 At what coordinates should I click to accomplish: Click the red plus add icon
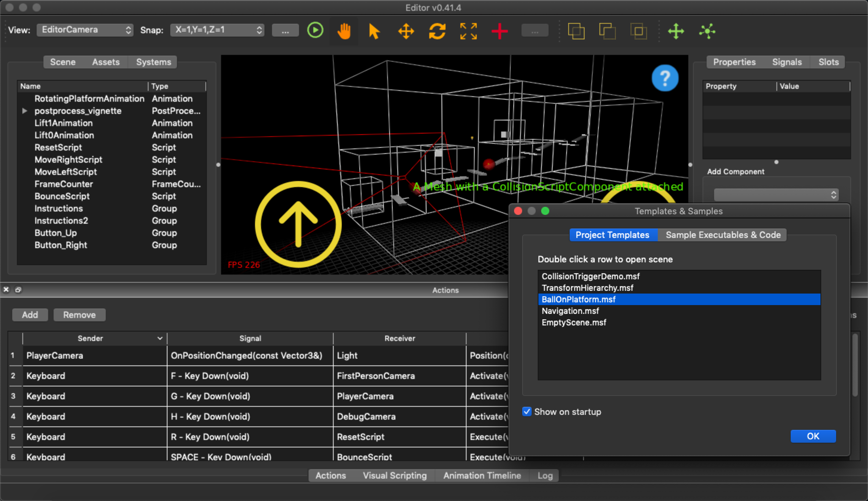tap(499, 31)
